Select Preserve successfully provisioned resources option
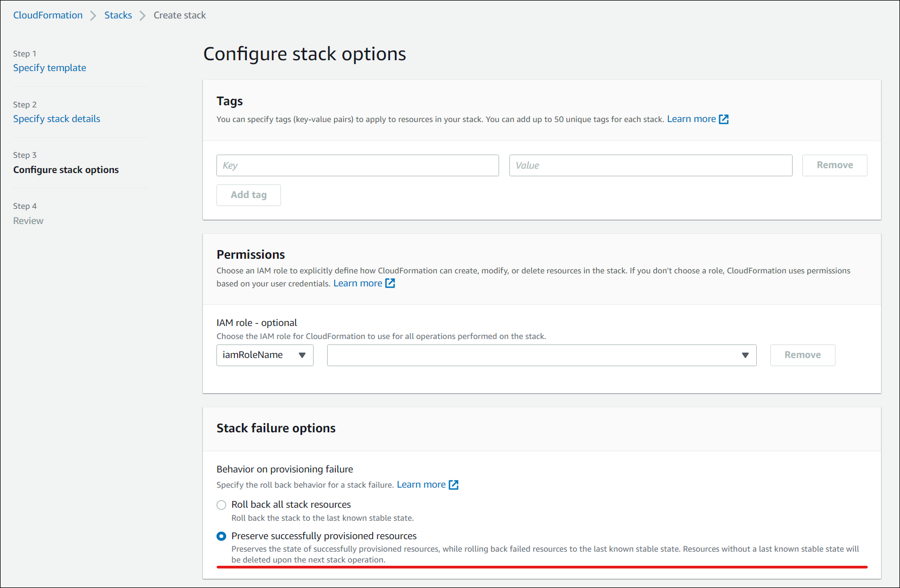900x588 pixels. click(221, 536)
